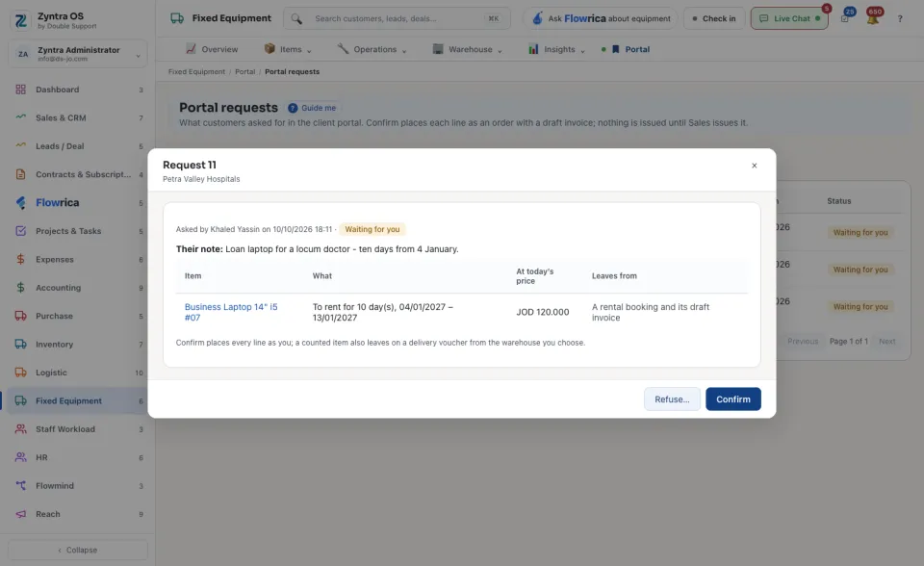Click the Flowrica droplet icon in Ask button
This screenshot has width=924, height=566.
(x=537, y=18)
